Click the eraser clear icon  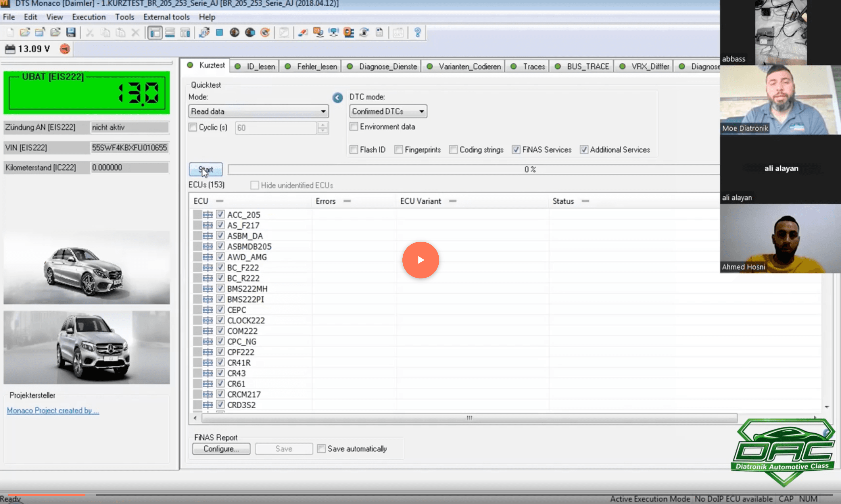click(x=303, y=32)
